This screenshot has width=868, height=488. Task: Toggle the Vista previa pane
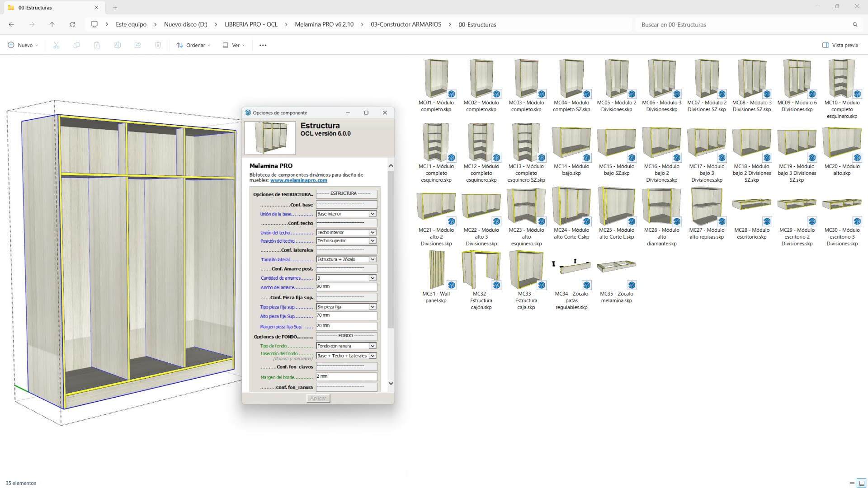840,45
